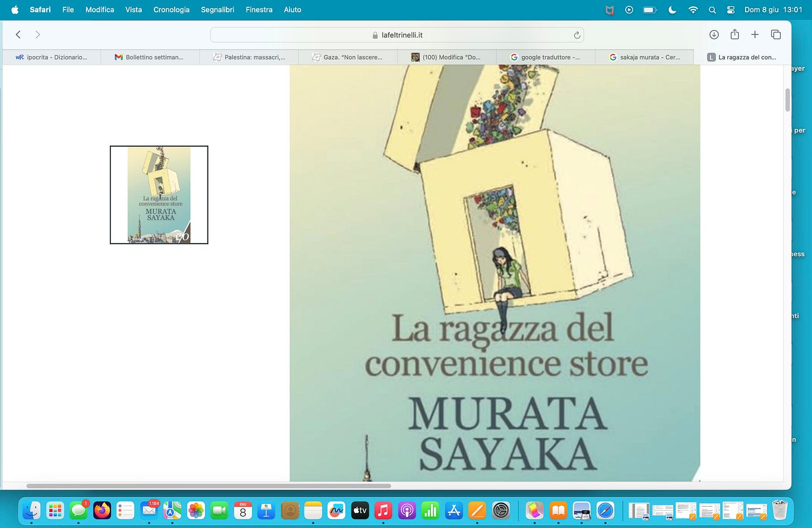Switch to the 'Bollettino settiman...' Gmail tab
The width and height of the screenshot is (812, 528).
[x=150, y=57]
